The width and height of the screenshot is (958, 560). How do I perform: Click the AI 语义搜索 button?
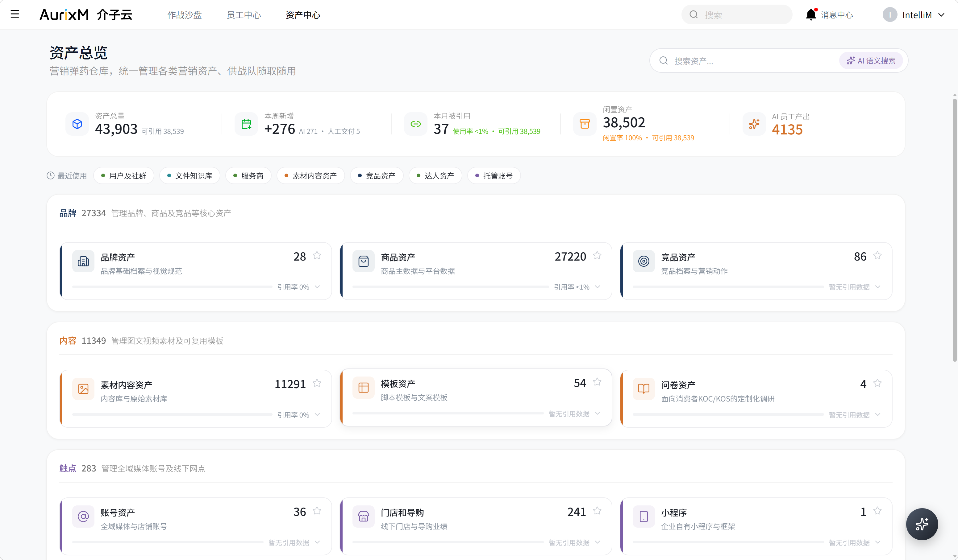coord(871,61)
